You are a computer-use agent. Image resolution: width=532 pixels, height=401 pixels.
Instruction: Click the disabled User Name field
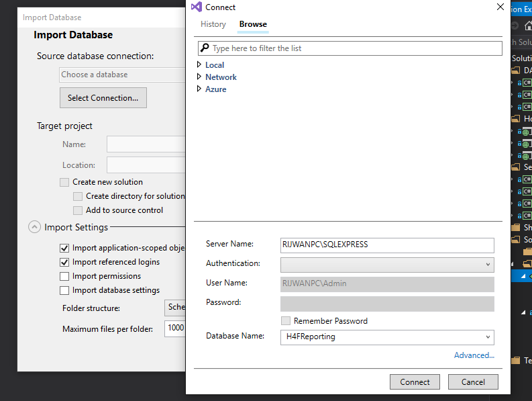(387, 284)
